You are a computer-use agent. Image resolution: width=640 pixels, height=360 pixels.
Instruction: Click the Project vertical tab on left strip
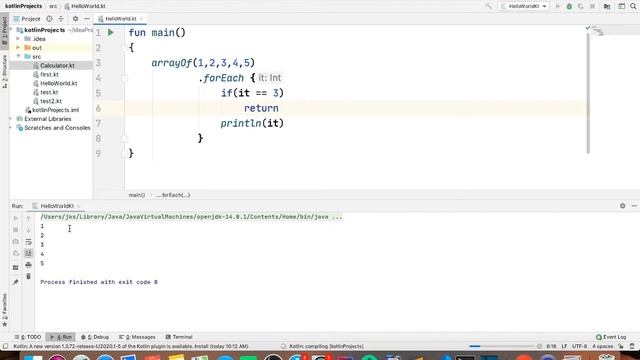pos(4,32)
